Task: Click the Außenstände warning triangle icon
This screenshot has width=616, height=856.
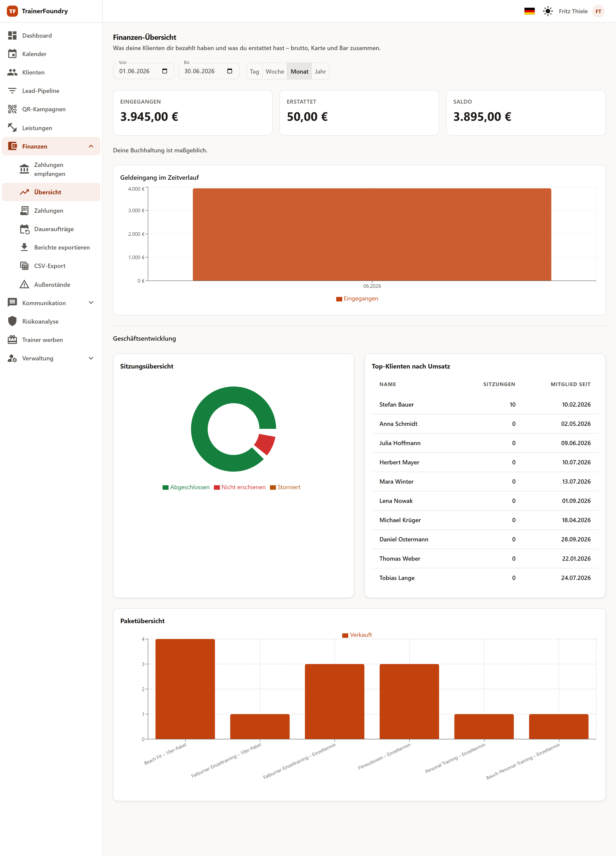Action: tap(24, 284)
